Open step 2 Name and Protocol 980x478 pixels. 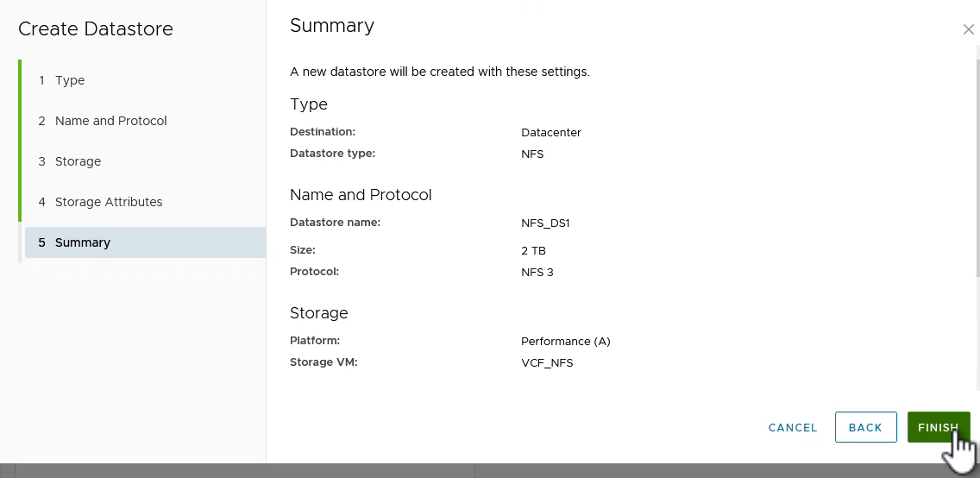click(x=110, y=121)
